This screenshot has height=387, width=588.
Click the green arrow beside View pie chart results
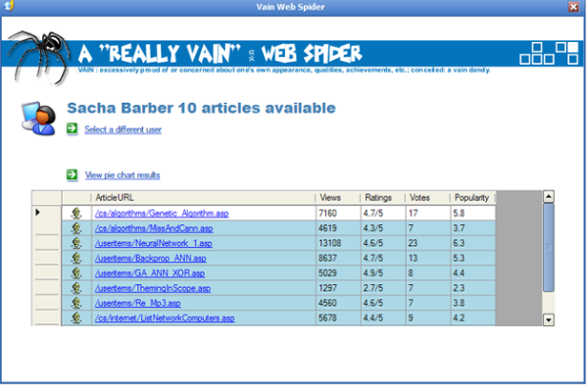[72, 174]
